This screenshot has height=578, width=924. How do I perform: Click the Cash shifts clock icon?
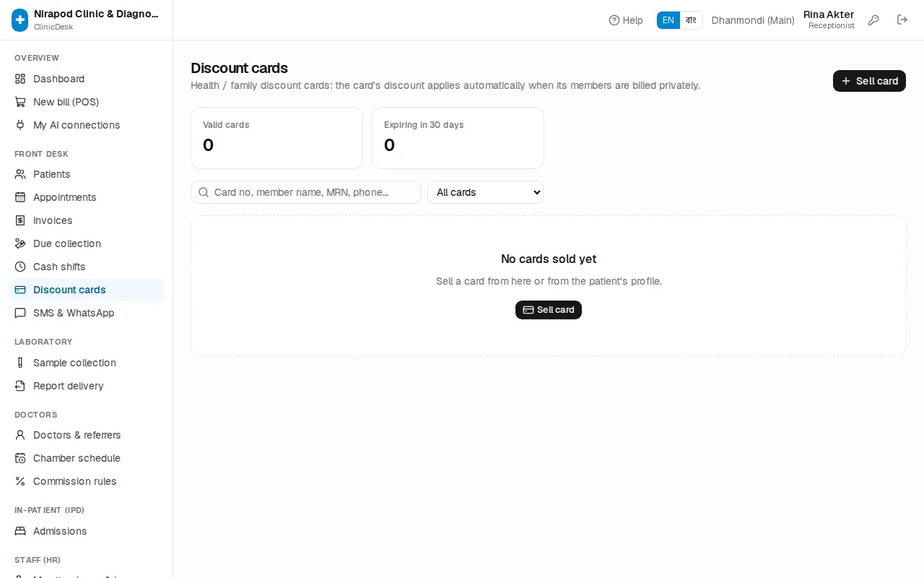[x=20, y=267]
